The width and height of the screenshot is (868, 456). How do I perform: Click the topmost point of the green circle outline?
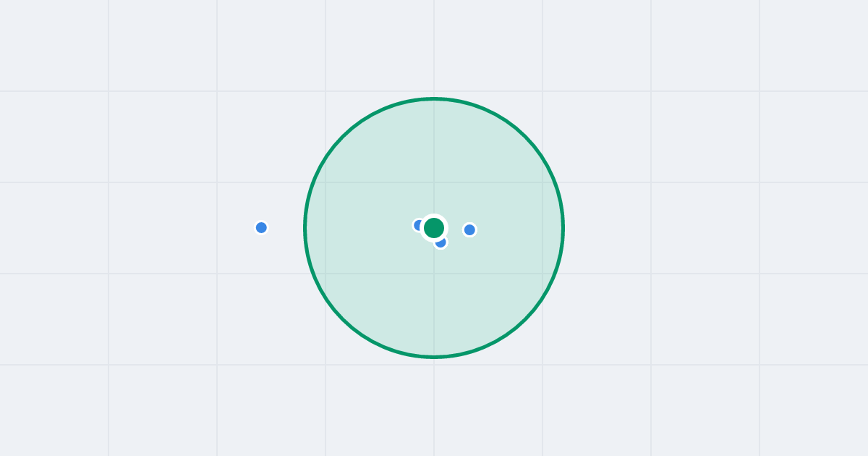434,98
